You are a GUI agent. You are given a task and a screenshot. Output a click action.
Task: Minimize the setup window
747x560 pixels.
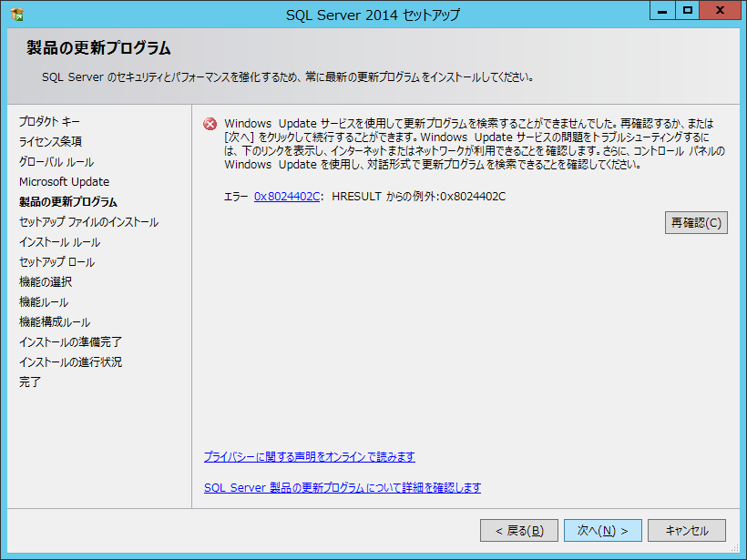(x=662, y=10)
